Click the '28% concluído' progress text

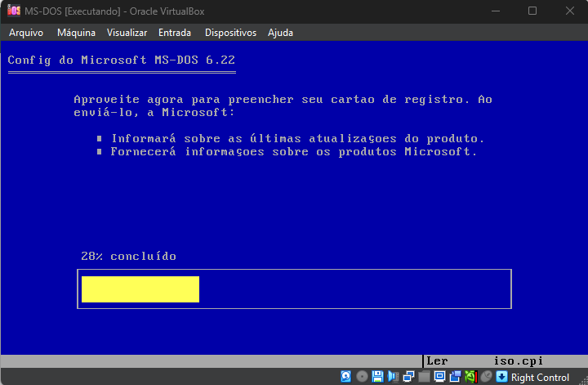tap(129, 257)
